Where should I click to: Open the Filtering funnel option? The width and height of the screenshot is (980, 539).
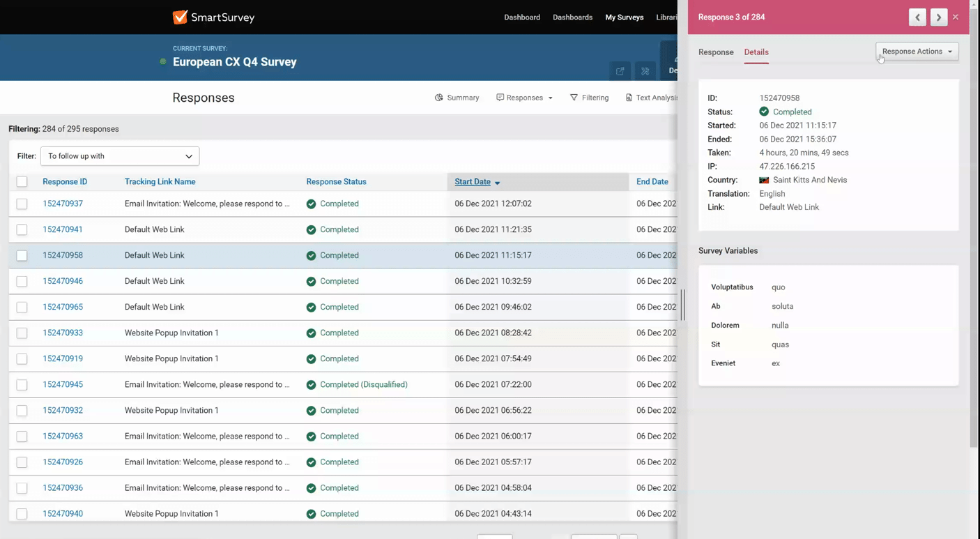(x=589, y=98)
